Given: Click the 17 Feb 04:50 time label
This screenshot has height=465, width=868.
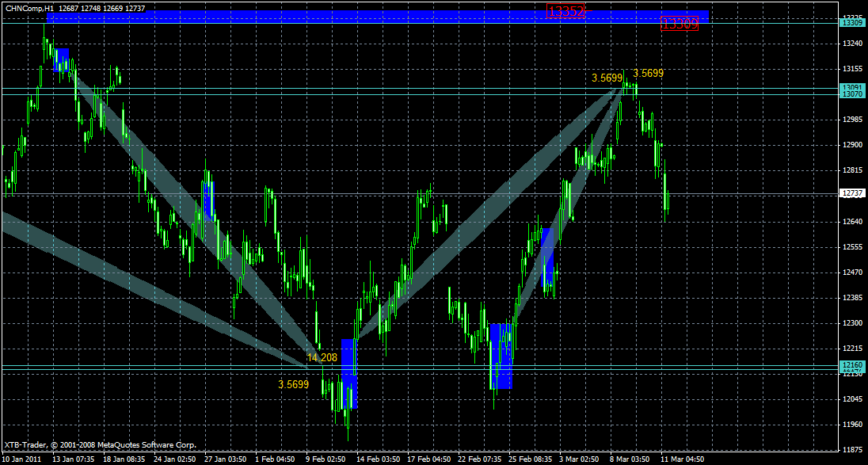Looking at the screenshot, I should point(428,460).
